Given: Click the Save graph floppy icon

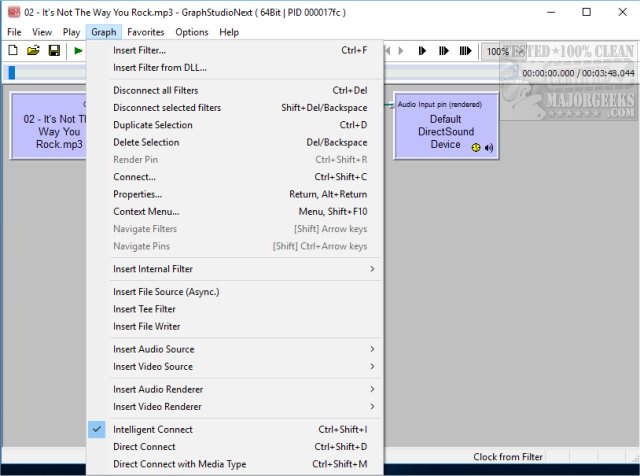Looking at the screenshot, I should pos(54,51).
